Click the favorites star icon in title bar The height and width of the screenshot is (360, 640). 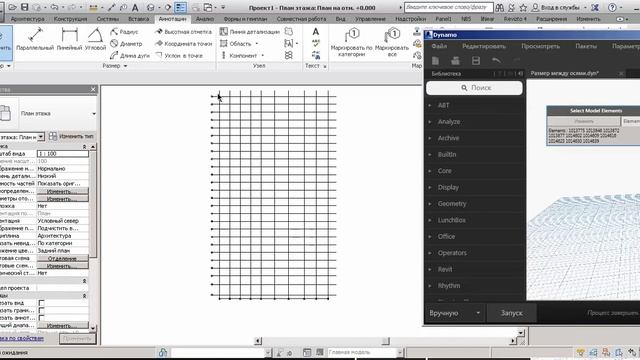coord(523,7)
